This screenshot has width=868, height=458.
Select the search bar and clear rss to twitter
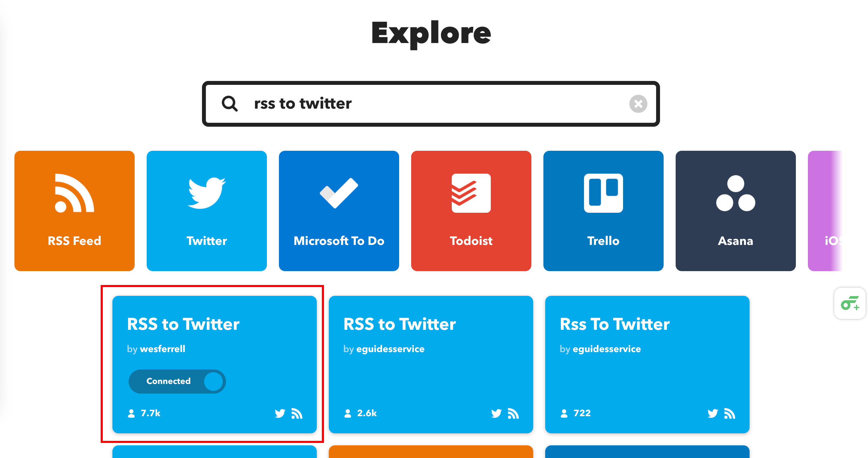[x=638, y=104]
